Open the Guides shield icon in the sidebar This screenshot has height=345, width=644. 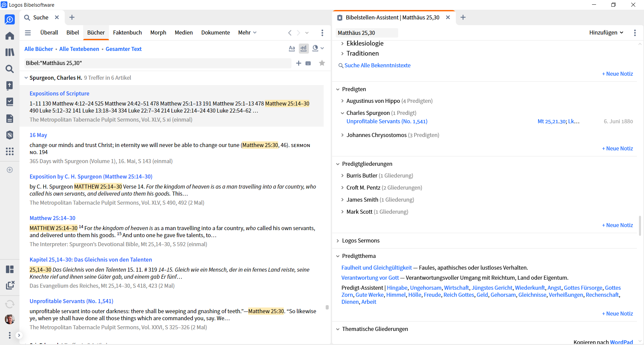(x=10, y=135)
